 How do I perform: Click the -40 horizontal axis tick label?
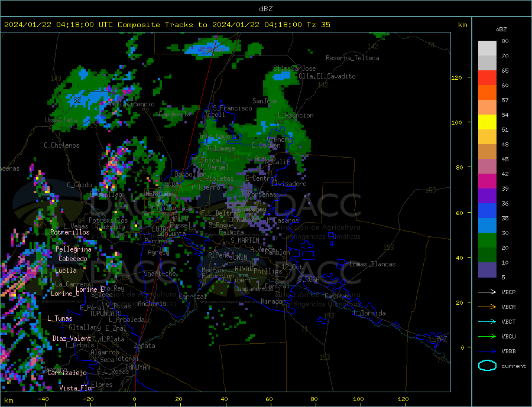pos(43,399)
